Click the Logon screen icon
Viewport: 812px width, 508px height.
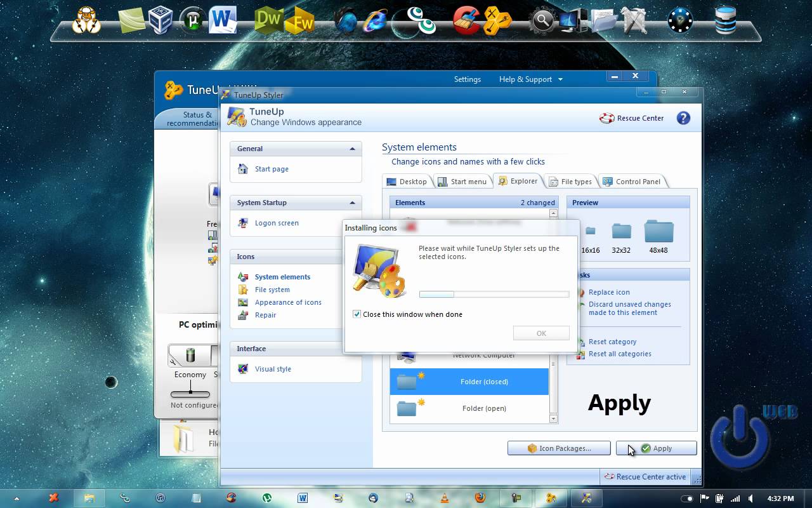coord(243,223)
